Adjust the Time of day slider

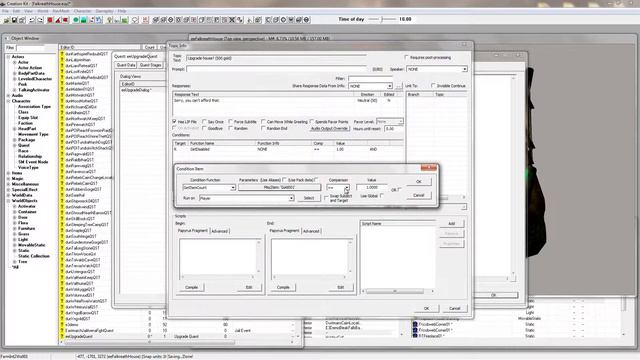click(382, 19)
